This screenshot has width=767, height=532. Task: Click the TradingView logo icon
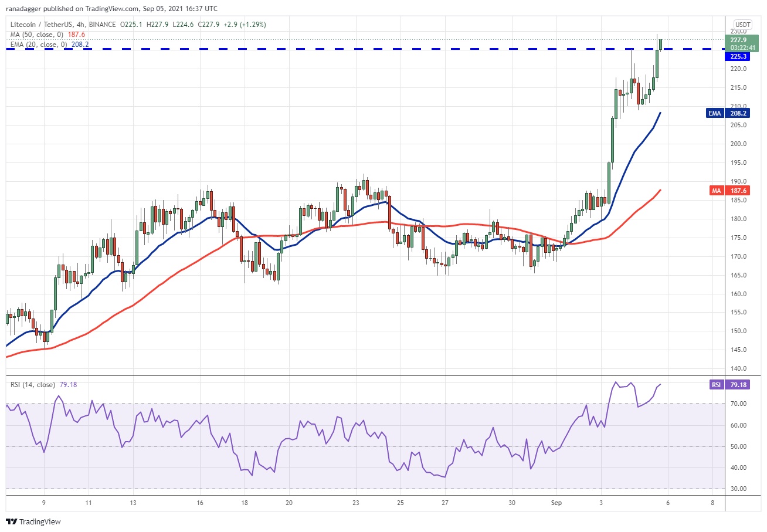[12, 521]
